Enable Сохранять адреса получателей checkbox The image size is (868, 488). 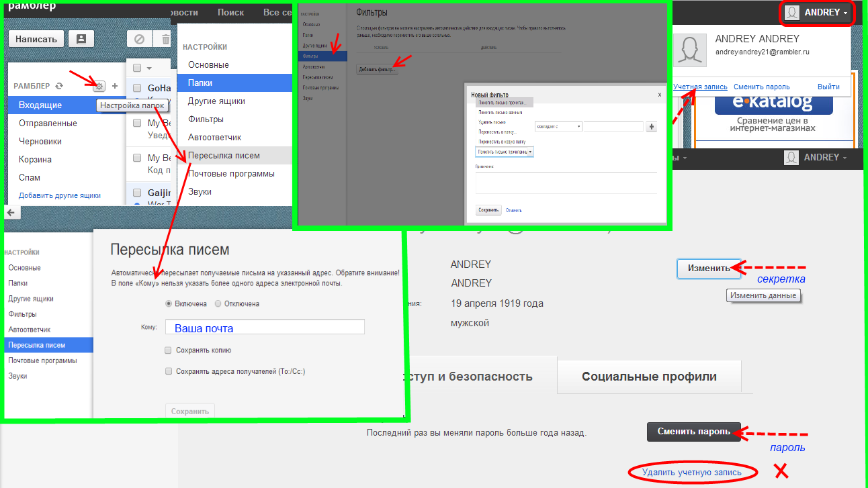tap(169, 371)
